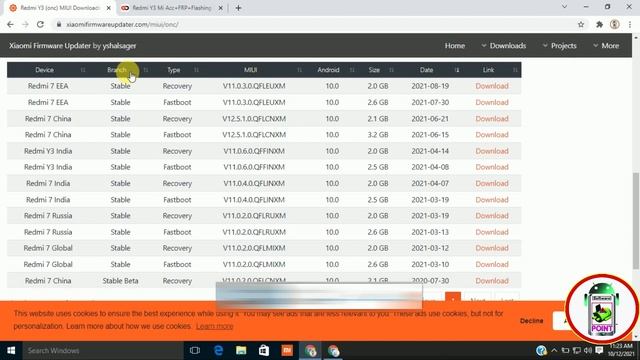Sort table by MIUI column
Image resolution: width=640 pixels, height=360 pixels.
coord(253,70)
